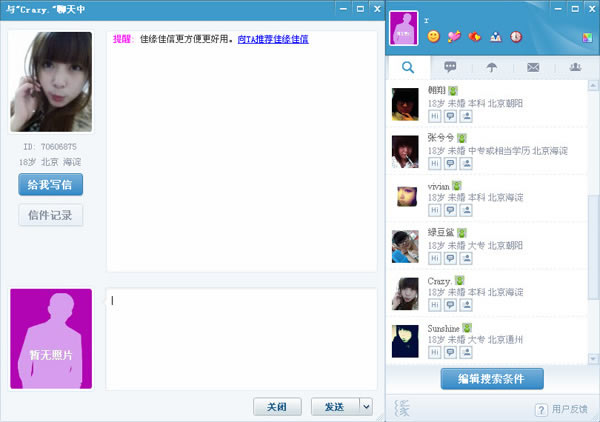Open the colorful skin icon in header
This screenshot has width=600, height=422.
[587, 37]
